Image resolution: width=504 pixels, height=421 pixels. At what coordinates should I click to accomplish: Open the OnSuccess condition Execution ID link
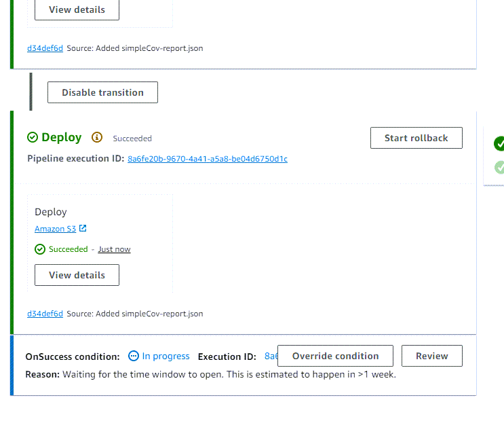point(271,356)
